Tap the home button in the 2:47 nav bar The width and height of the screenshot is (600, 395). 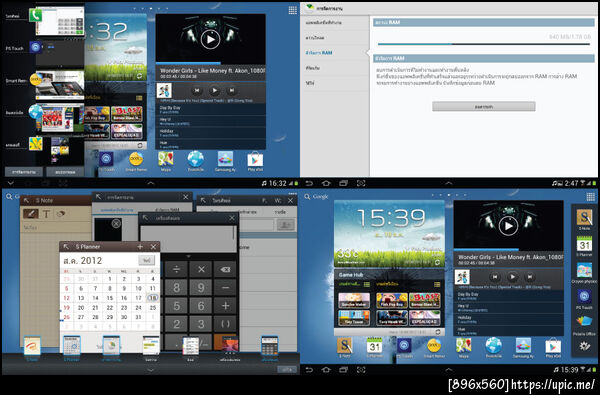pyautogui.click(x=326, y=183)
